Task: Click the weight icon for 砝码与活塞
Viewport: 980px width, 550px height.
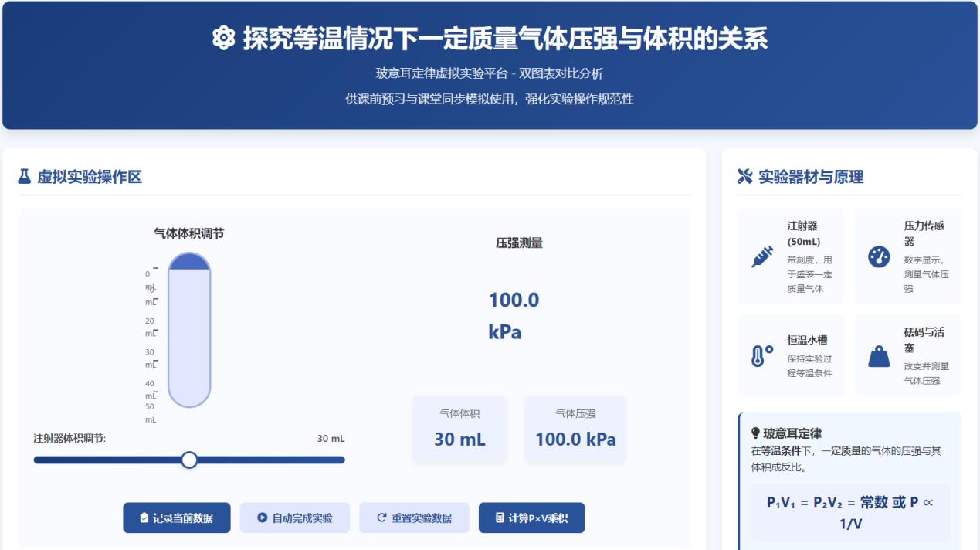Action: [879, 356]
